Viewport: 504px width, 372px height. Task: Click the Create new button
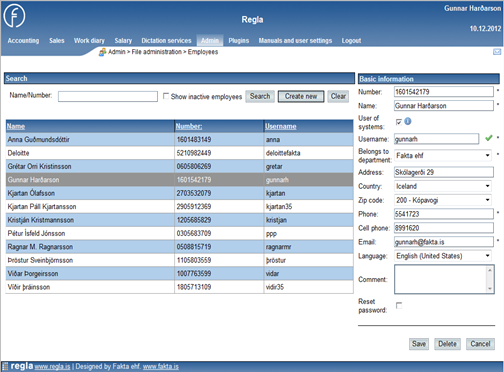pyautogui.click(x=301, y=96)
